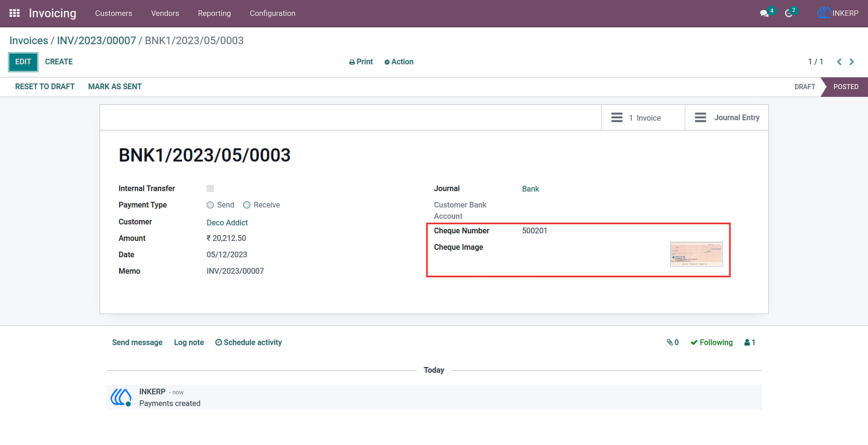Go to Invoices breadcrumb
The width and height of the screenshot is (868, 445).
point(29,40)
